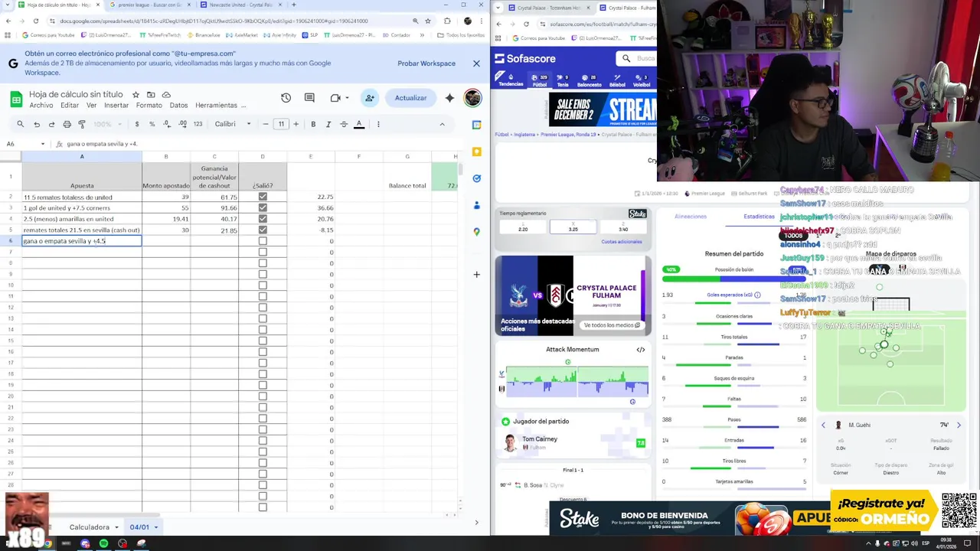Print the spreadsheet with printer icon
The height and width of the screenshot is (551, 980).
click(x=67, y=124)
